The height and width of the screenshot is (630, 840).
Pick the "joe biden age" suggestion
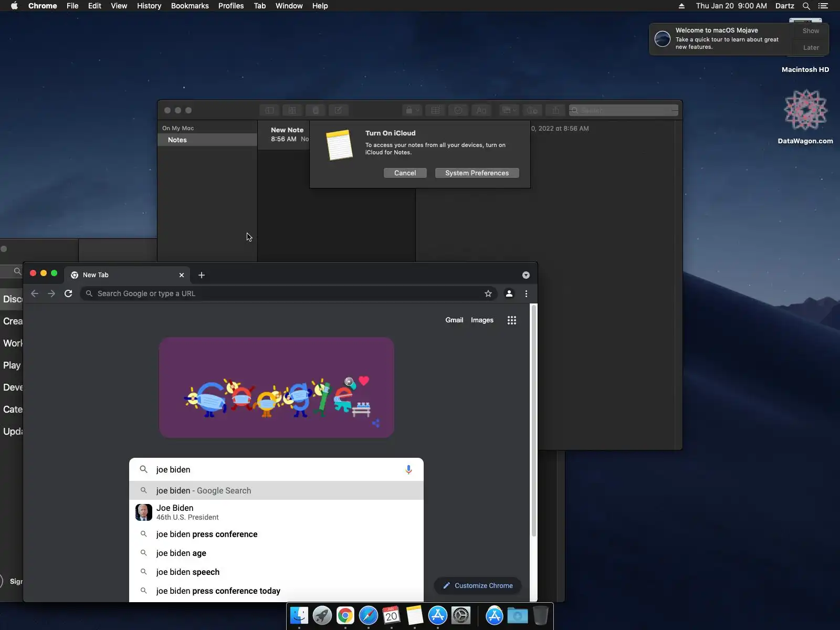point(276,553)
